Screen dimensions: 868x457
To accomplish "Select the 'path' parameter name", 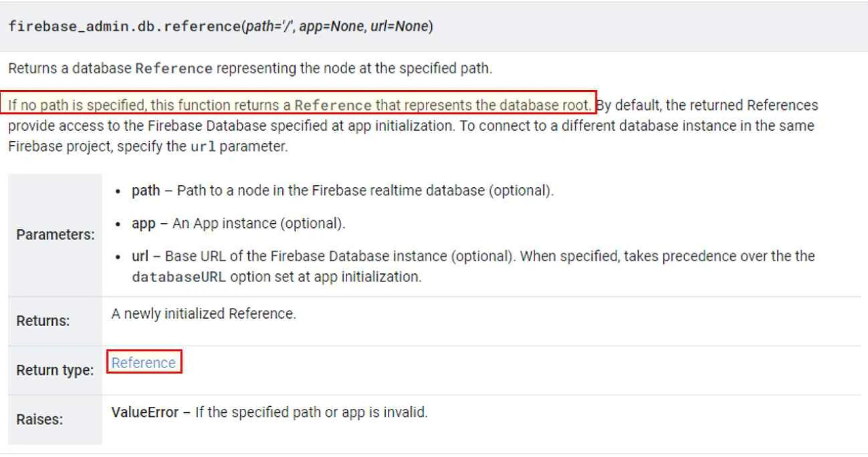I will click(x=146, y=191).
